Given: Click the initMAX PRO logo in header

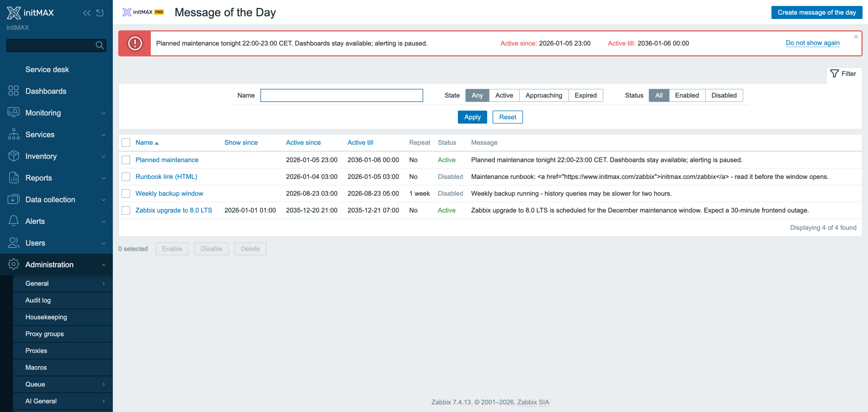Looking at the screenshot, I should (143, 12).
